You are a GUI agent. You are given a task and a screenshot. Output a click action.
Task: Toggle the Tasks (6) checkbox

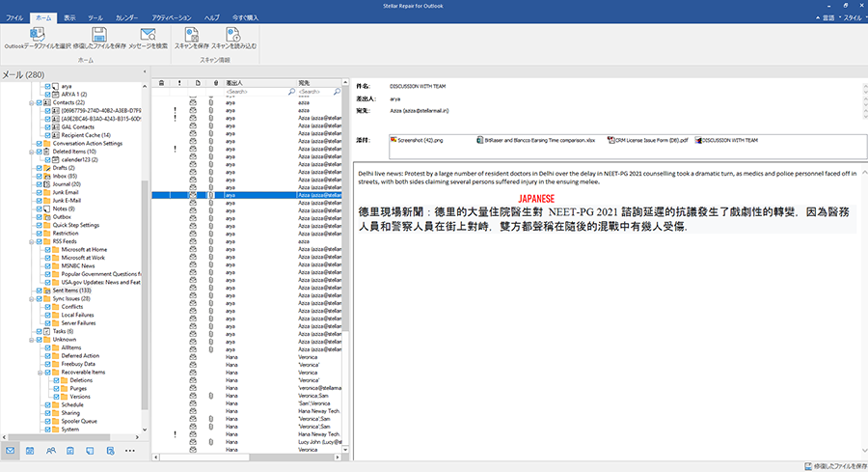point(40,331)
